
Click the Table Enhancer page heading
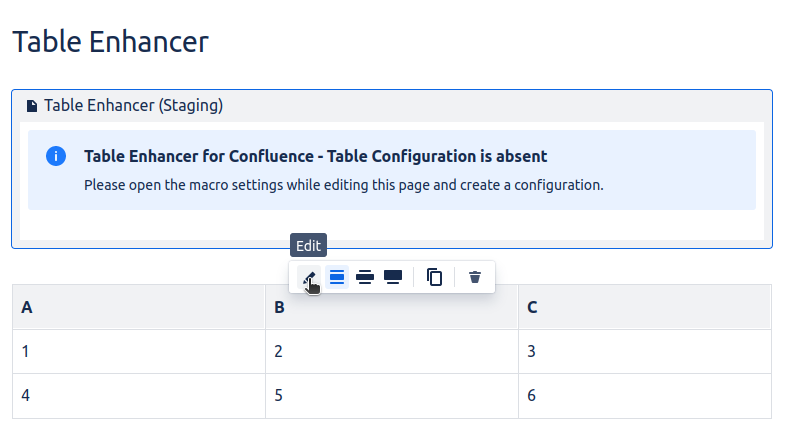tap(110, 42)
